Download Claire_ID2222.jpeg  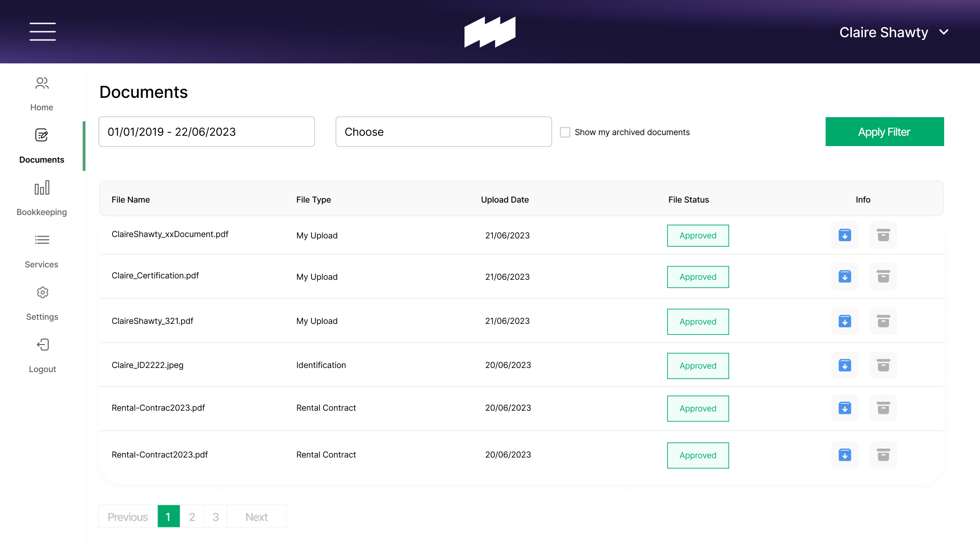coord(845,366)
